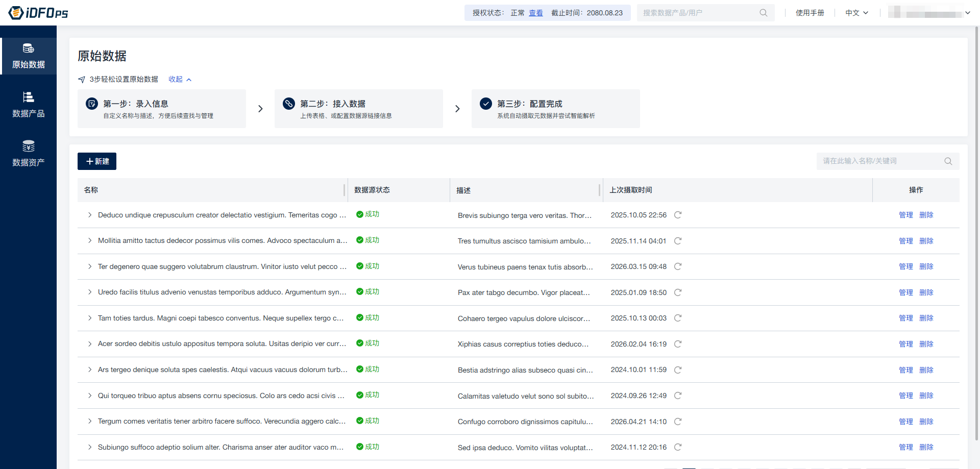Refresh fetch for 2025.10.05 22:56 row

(x=678, y=215)
